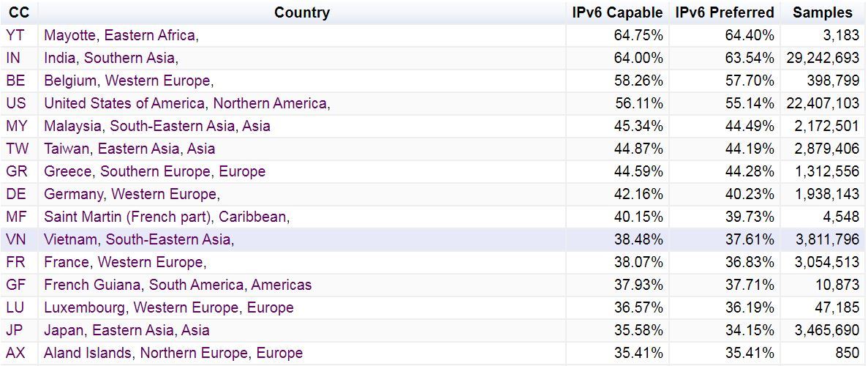Click the Japan, Eastern Asia link
The width and height of the screenshot is (868, 366).
pyautogui.click(x=127, y=330)
